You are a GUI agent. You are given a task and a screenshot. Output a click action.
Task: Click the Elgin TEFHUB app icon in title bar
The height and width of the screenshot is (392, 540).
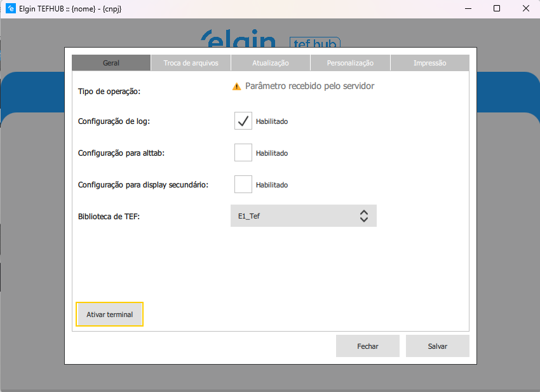(x=10, y=9)
